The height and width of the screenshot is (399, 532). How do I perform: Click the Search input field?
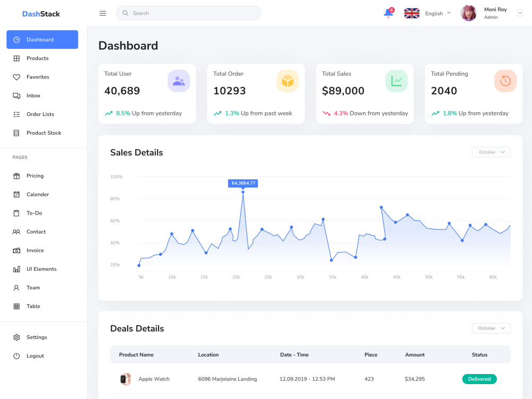tap(188, 13)
